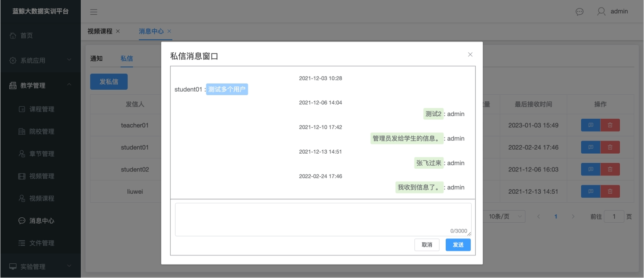The image size is (644, 278).
Task: Select 课程管理 in the sidebar
Action: click(x=41, y=109)
